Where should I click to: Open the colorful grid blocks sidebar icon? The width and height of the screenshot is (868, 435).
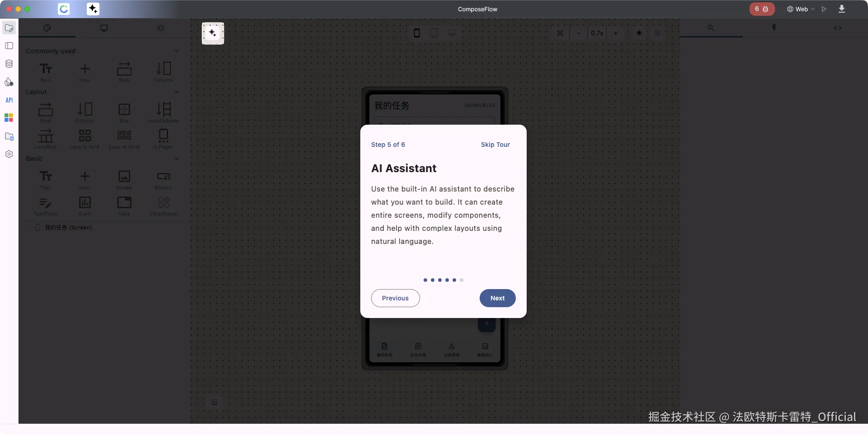pos(9,118)
